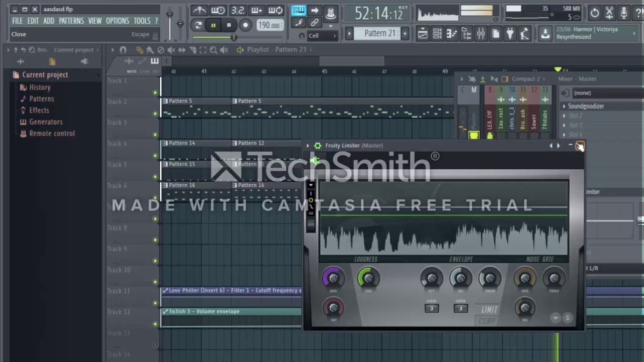Toggle pattern/song mode button
The image size is (644, 362).
(x=198, y=25)
